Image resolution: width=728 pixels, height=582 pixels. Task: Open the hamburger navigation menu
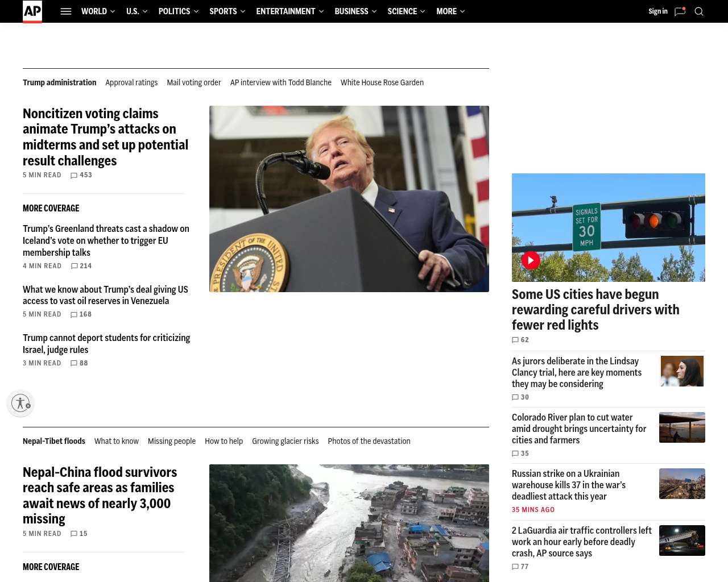[x=66, y=11]
